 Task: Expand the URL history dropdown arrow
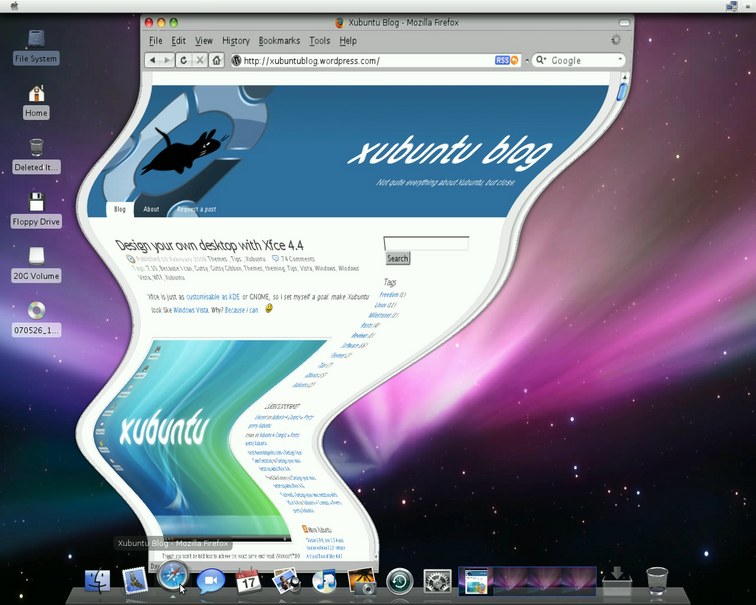pos(526,60)
